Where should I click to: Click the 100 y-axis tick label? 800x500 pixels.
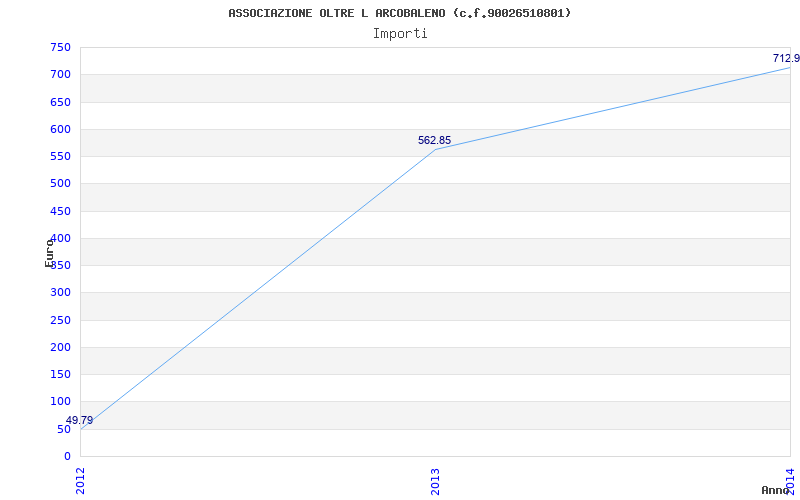click(60, 402)
